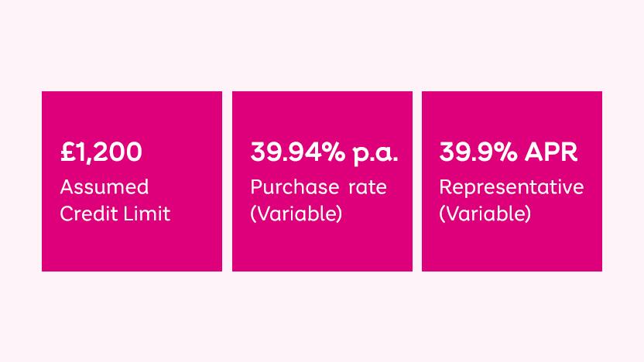
Task: Click the "Credit Limit" text line
Action: click(115, 213)
